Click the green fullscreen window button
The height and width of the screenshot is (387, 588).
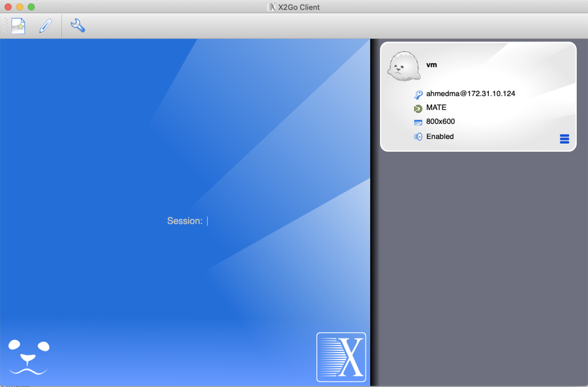coord(31,7)
